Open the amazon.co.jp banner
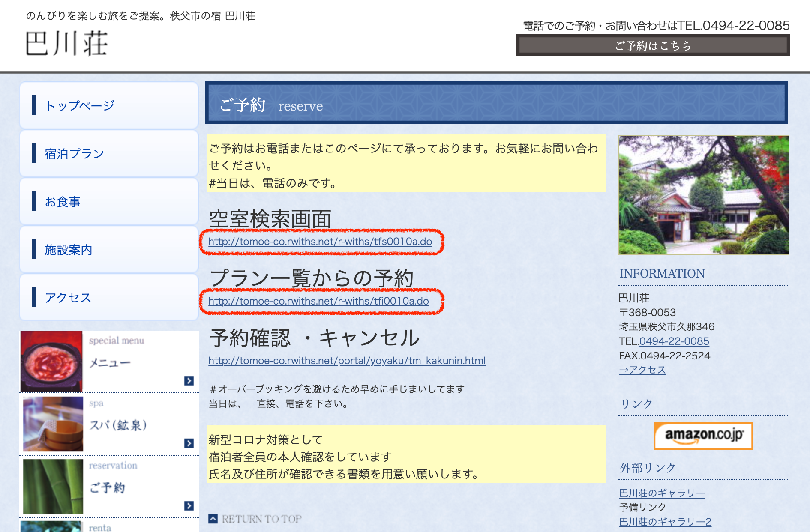The height and width of the screenshot is (532, 810). (703, 436)
